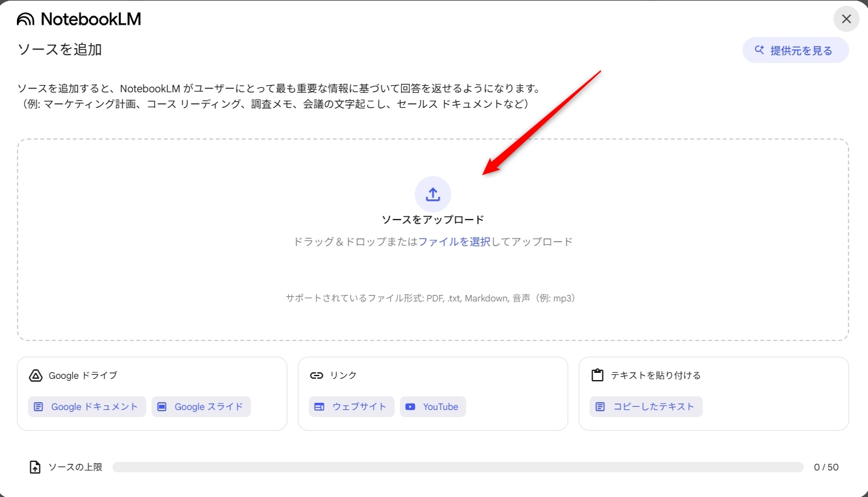Add a YouTube link source
The height and width of the screenshot is (497, 868).
(x=432, y=407)
